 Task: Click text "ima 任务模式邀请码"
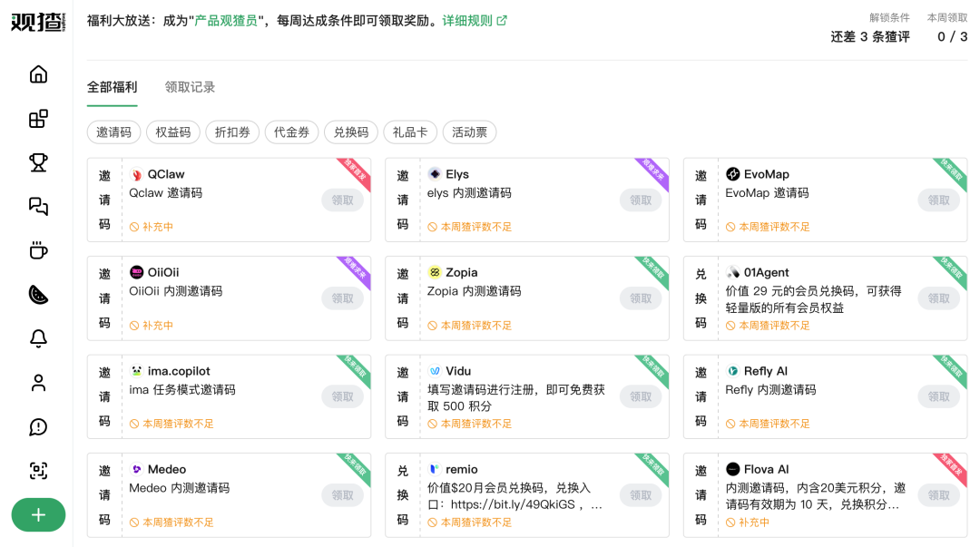pos(181,389)
